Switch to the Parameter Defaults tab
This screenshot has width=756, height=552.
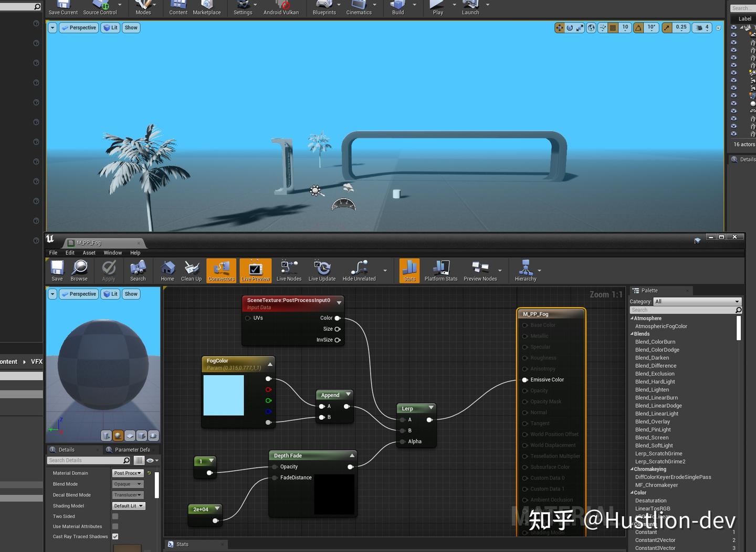pos(131,449)
